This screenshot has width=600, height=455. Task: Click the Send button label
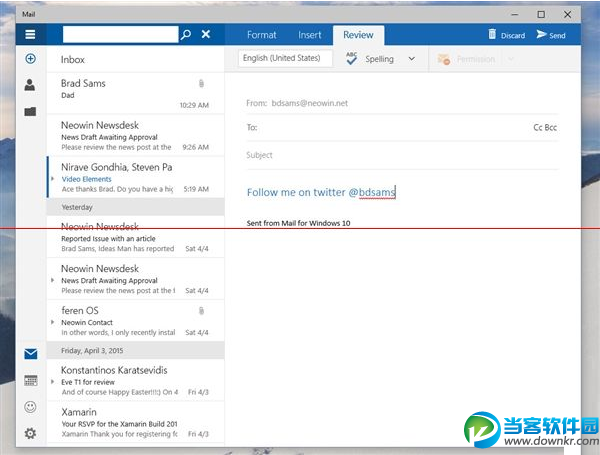pos(557,36)
